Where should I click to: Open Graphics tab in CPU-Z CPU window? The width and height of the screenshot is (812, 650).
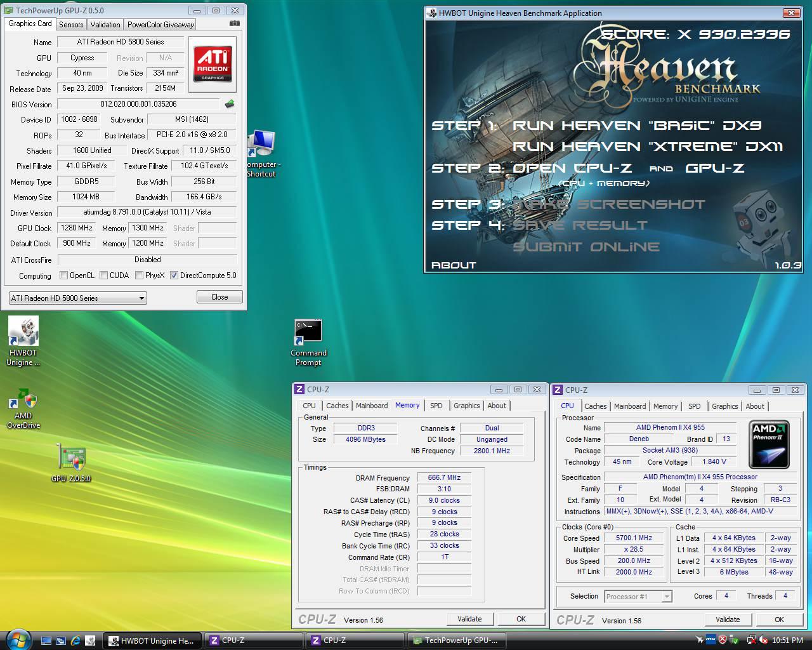point(725,406)
